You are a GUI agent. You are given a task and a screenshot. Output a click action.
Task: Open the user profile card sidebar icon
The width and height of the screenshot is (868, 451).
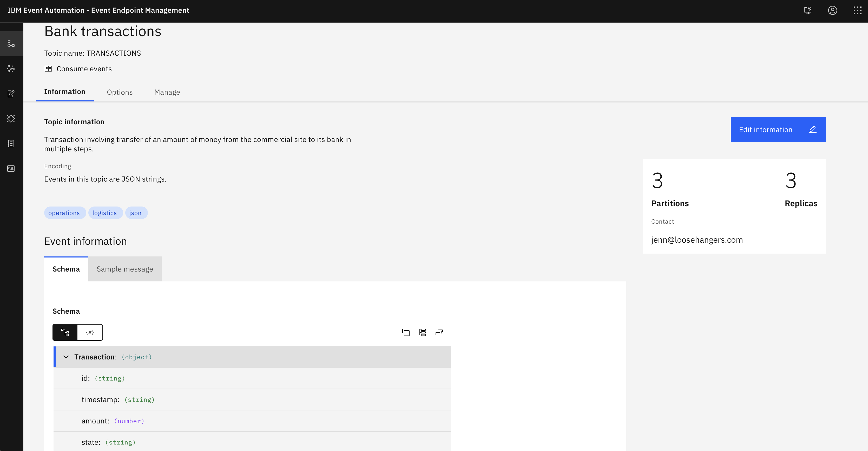tap(11, 168)
